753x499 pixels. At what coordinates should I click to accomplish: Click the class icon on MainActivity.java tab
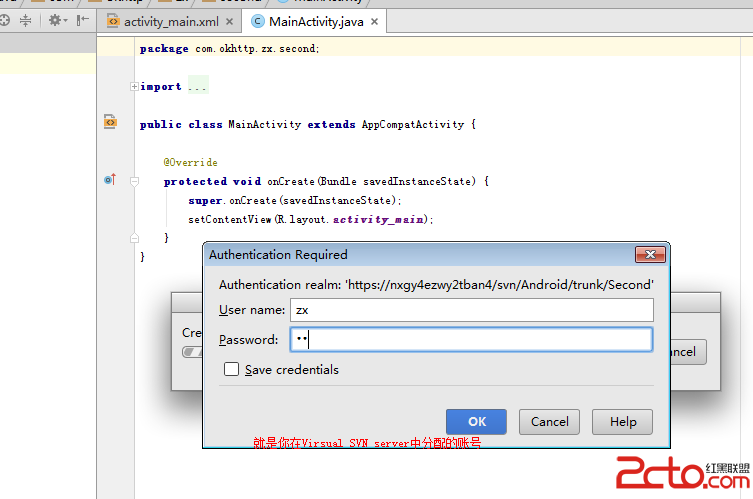[258, 22]
